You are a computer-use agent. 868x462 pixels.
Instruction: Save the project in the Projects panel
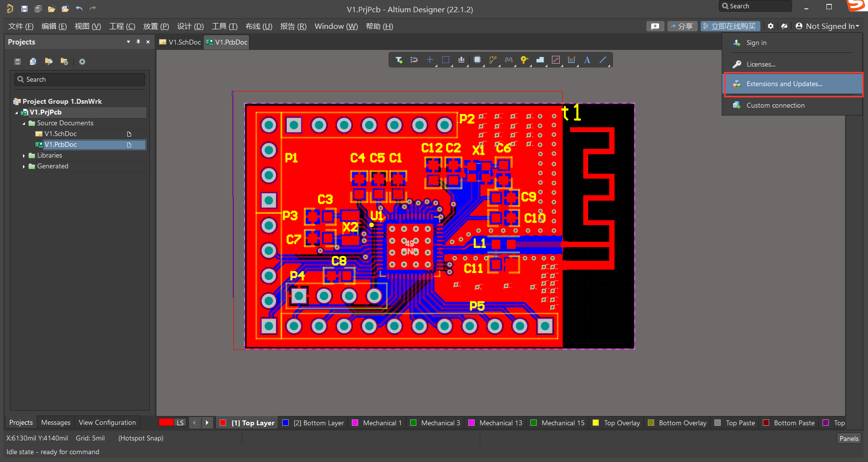pos(17,61)
